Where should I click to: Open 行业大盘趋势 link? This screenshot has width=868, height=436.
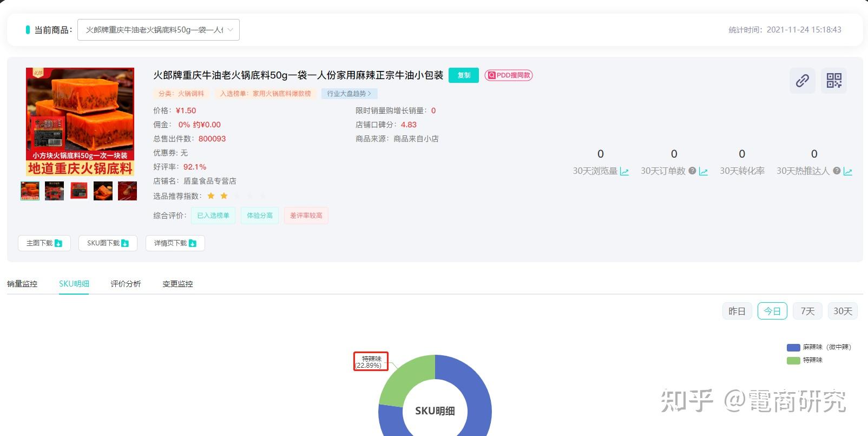pyautogui.click(x=349, y=94)
